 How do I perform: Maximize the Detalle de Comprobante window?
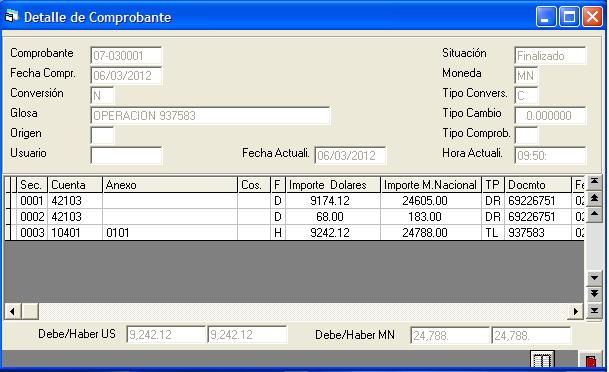pyautogui.click(x=569, y=17)
